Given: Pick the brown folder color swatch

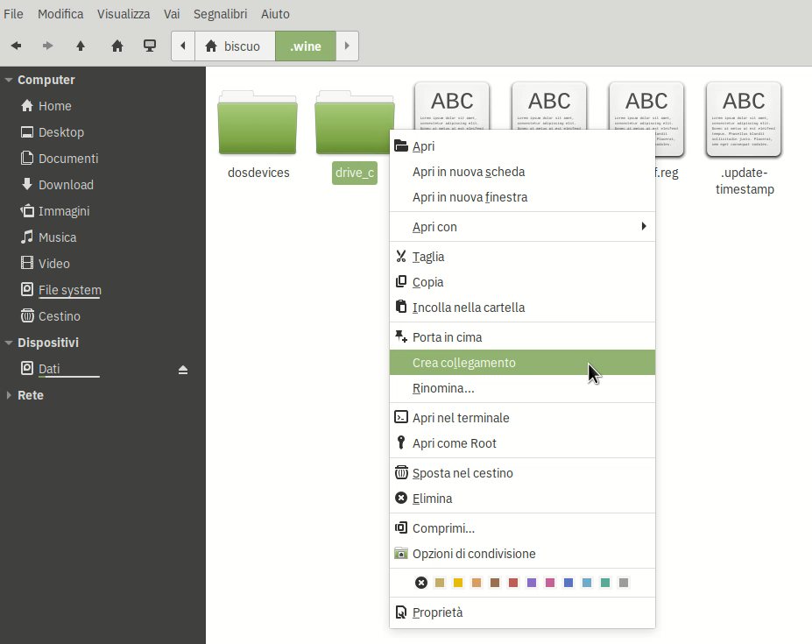Looking at the screenshot, I should [x=495, y=583].
